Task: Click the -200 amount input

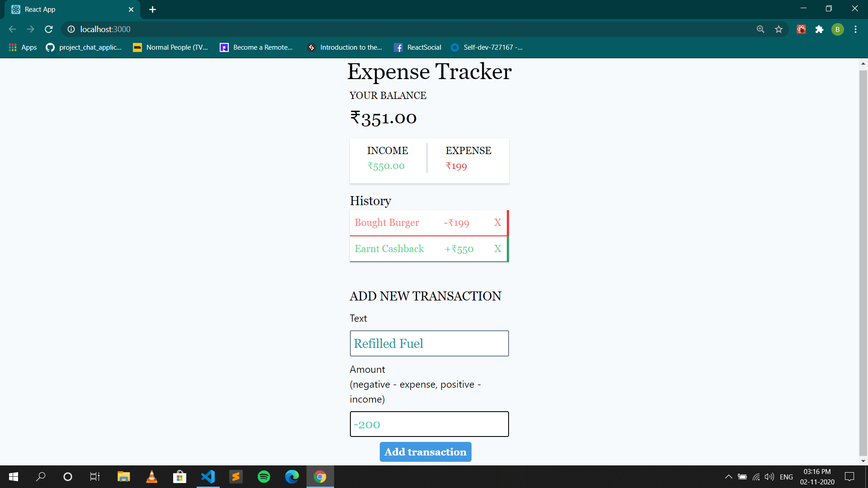Action: (429, 424)
